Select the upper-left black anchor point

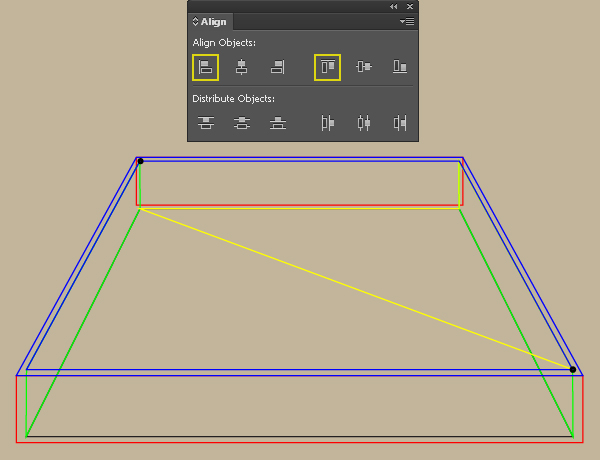(140, 161)
